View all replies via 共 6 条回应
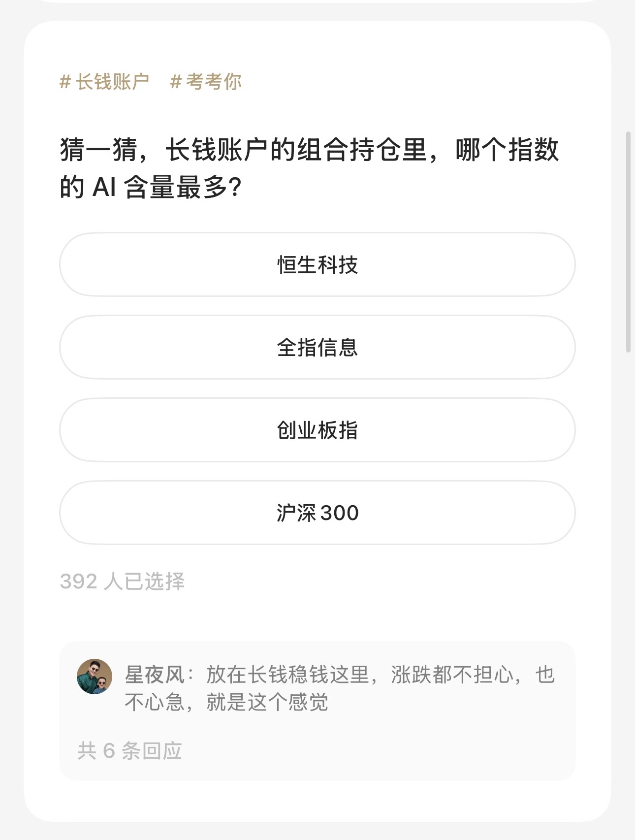The width and height of the screenshot is (635, 840). (x=129, y=751)
